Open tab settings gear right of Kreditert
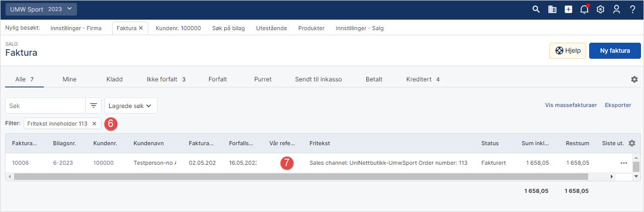The image size is (644, 212). [634, 79]
